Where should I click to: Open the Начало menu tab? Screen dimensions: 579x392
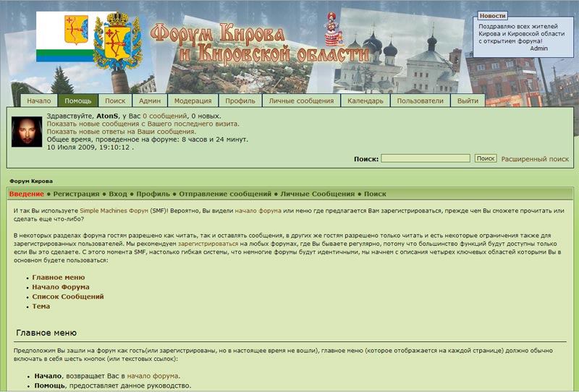(39, 101)
